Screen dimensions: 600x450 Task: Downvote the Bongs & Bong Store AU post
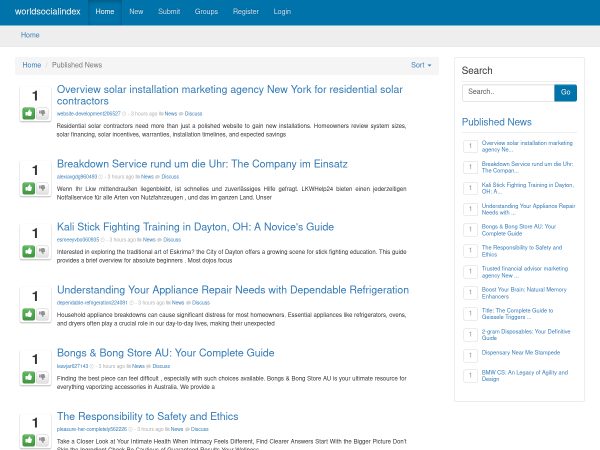tap(42, 377)
